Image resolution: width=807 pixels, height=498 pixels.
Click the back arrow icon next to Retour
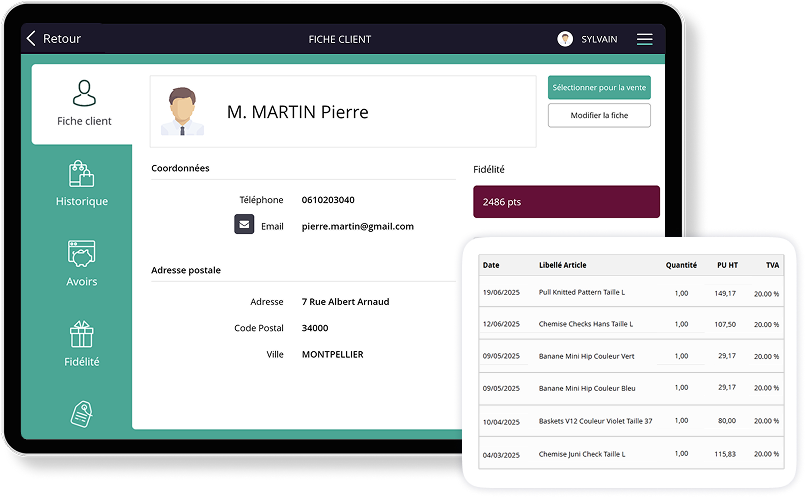[31, 39]
